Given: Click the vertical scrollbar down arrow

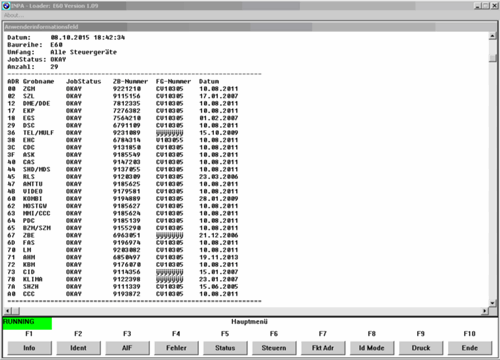Looking at the screenshot, I should point(492,303).
